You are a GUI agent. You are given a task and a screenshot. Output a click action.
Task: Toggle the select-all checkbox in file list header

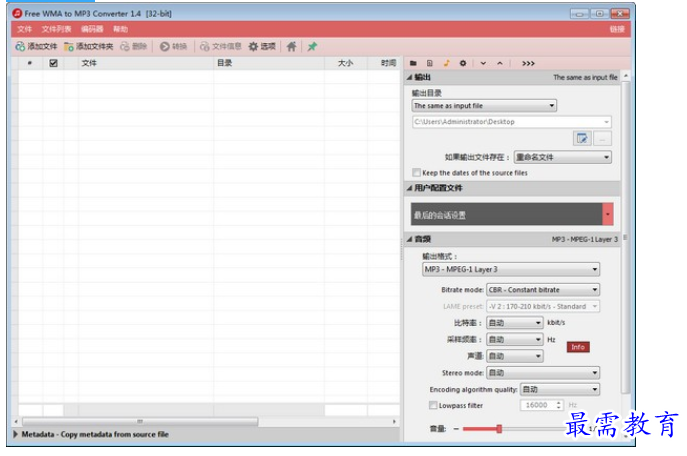coord(53,63)
